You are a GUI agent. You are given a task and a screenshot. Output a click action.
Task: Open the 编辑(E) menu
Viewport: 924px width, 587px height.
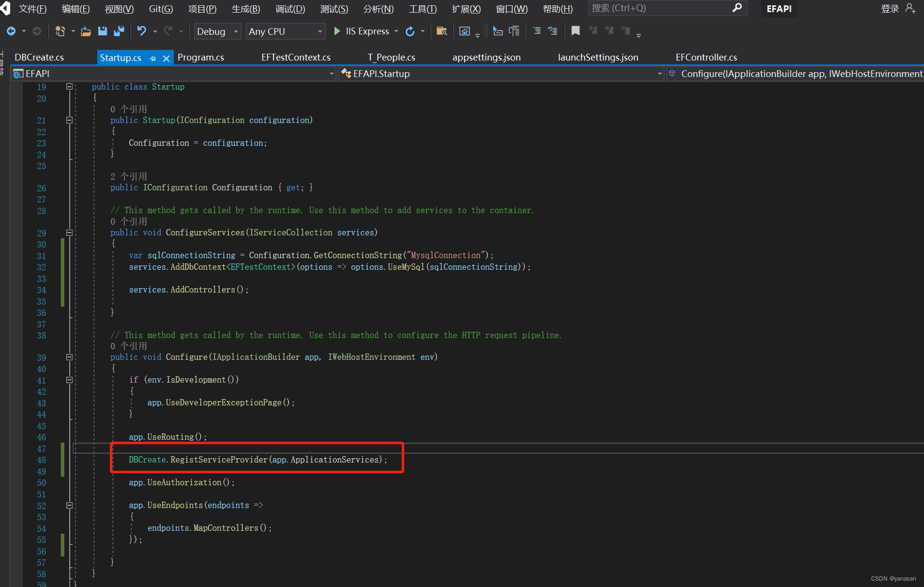[76, 9]
